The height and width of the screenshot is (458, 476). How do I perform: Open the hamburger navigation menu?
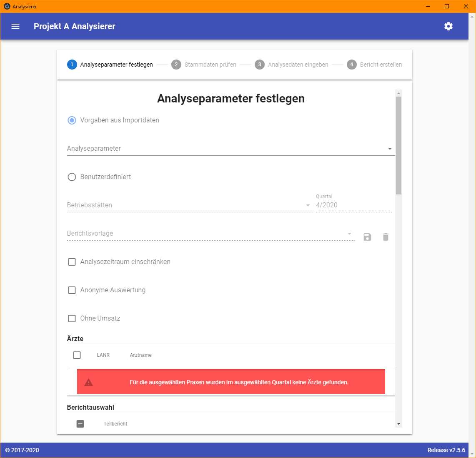point(15,26)
